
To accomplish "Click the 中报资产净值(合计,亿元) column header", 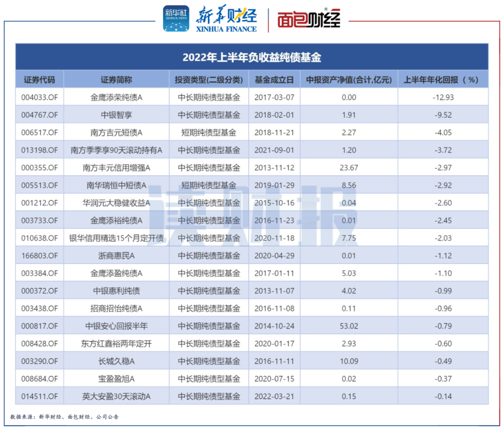I will click(x=349, y=80).
